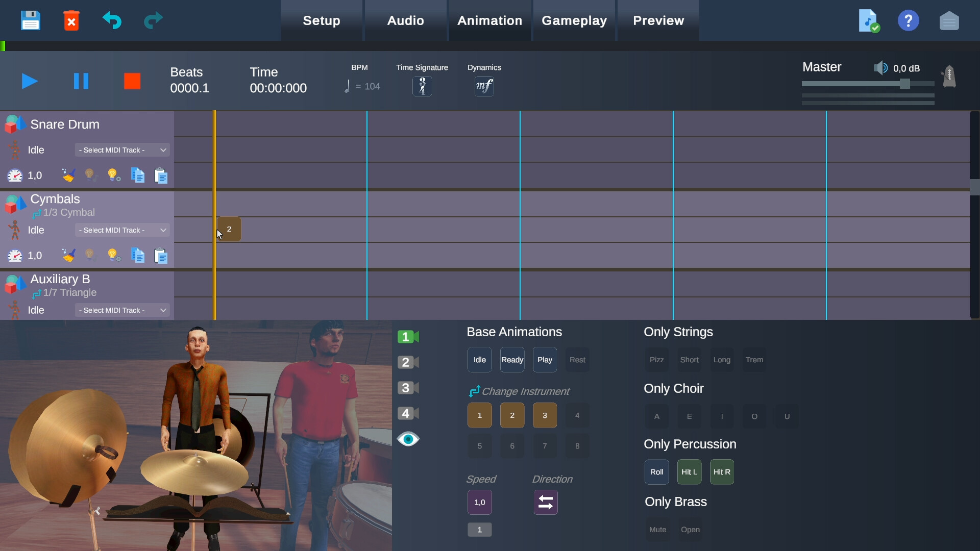
Task: Open the MIDI file check icon top right
Action: click(868, 20)
